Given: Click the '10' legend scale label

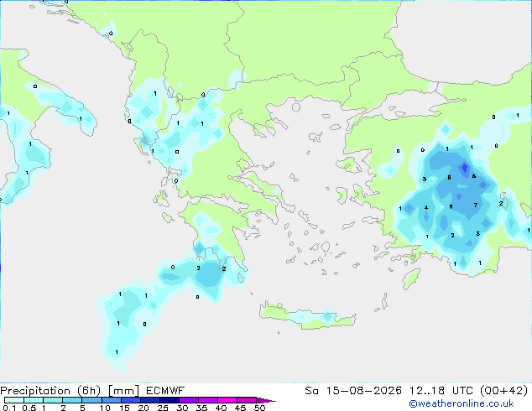Looking at the screenshot, I should 105,408.
